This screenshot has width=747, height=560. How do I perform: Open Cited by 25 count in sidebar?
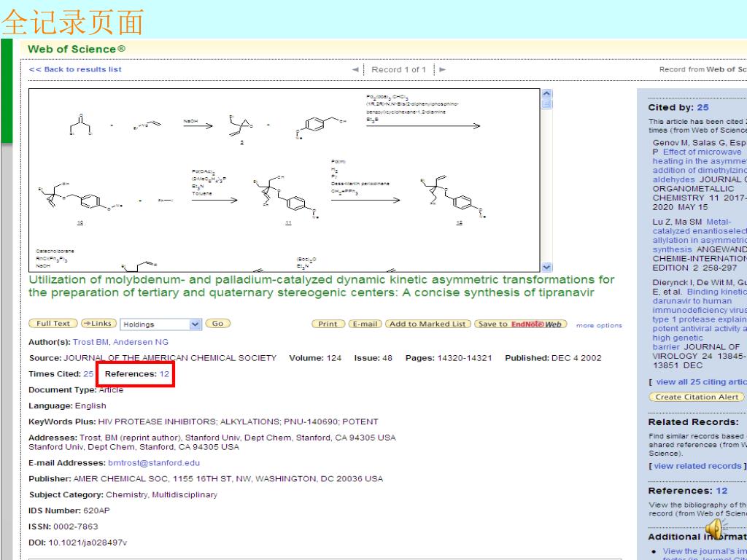[703, 108]
